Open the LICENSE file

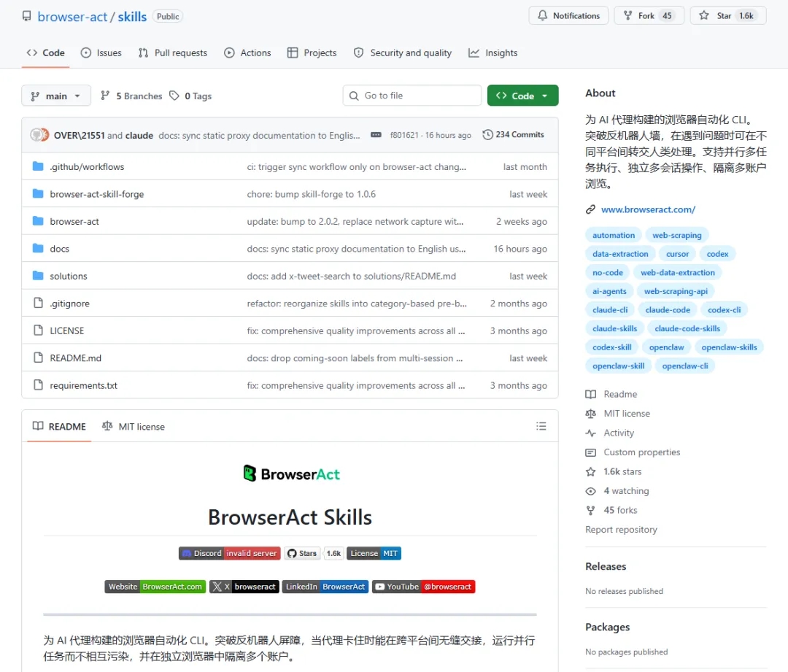click(67, 331)
